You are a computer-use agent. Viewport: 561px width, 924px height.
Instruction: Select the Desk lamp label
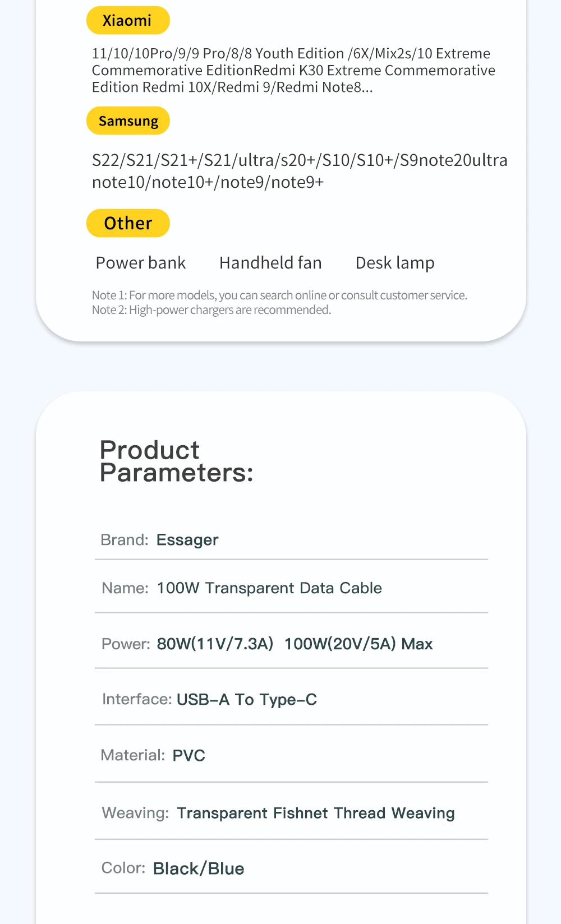point(395,263)
